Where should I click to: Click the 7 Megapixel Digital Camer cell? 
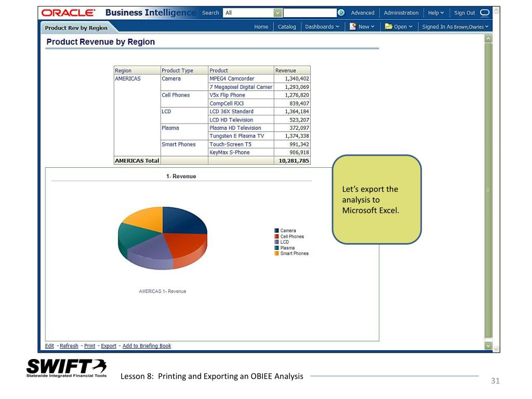click(x=241, y=87)
